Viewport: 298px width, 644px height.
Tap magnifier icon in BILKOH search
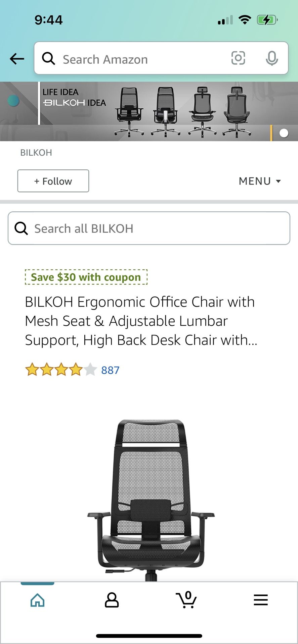(x=21, y=228)
